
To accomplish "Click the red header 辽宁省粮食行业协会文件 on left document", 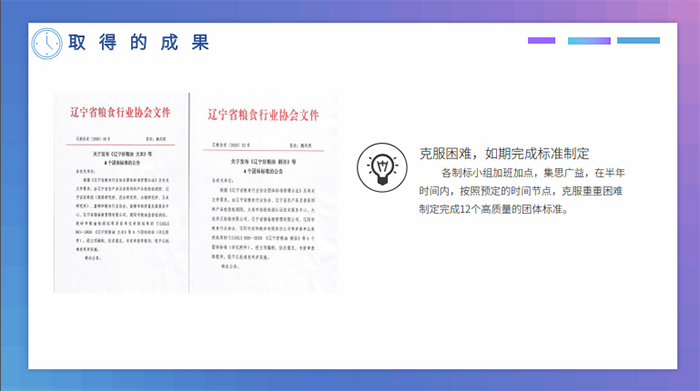I will pyautogui.click(x=120, y=112).
